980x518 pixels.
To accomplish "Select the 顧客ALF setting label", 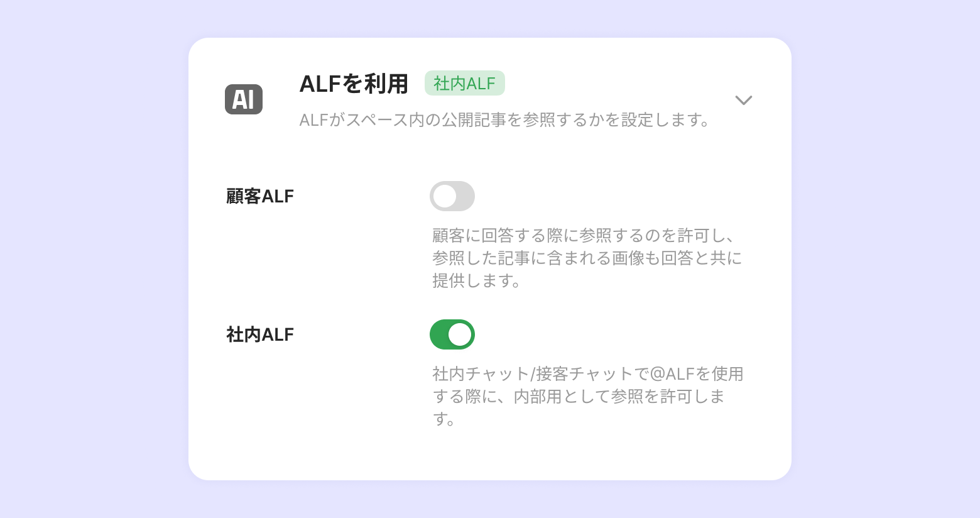I will 260,196.
